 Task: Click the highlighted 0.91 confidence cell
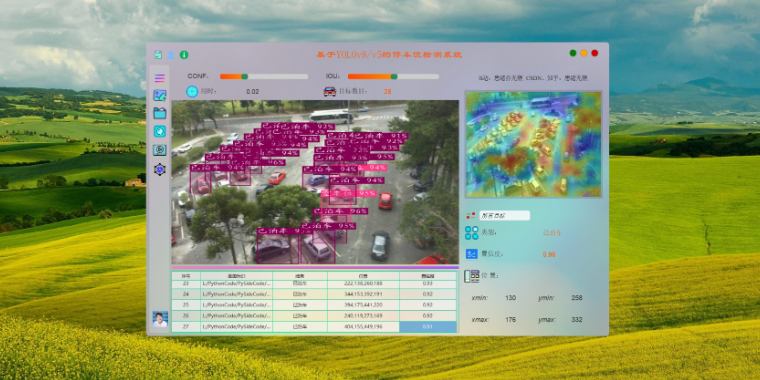point(428,327)
